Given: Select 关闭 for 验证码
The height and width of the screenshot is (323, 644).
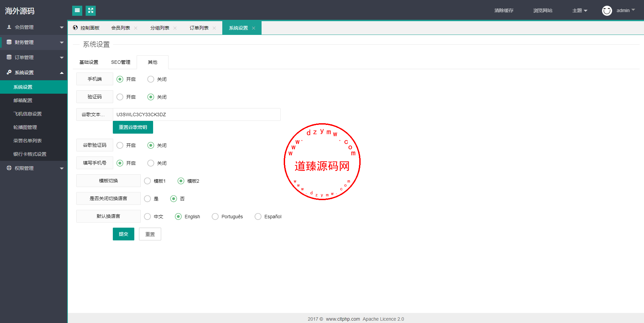Looking at the screenshot, I should 151,97.
